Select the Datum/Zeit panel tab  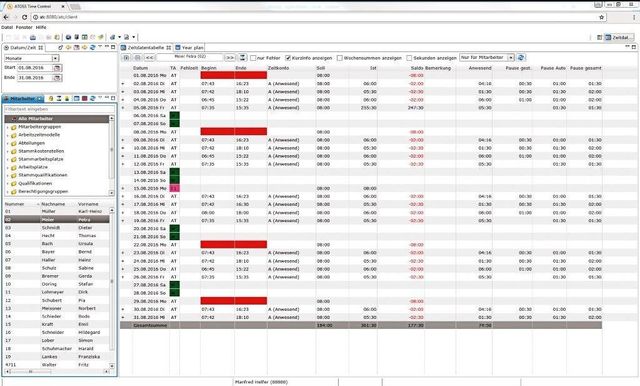[24, 48]
